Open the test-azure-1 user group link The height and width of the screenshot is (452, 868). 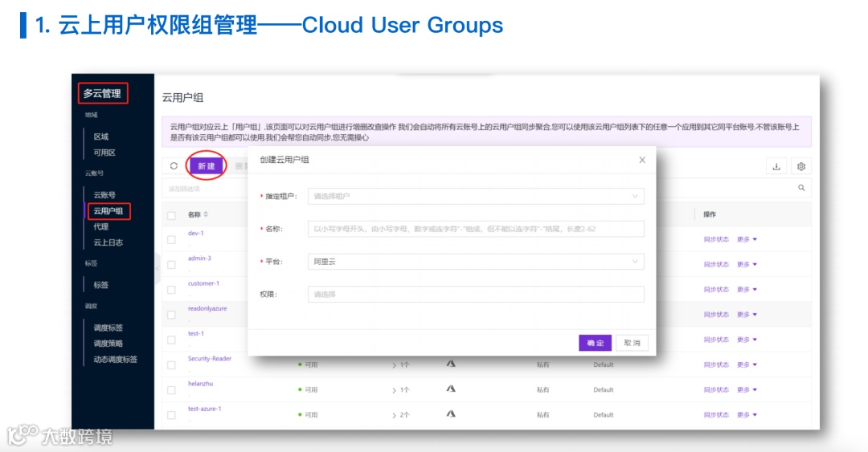coord(204,409)
